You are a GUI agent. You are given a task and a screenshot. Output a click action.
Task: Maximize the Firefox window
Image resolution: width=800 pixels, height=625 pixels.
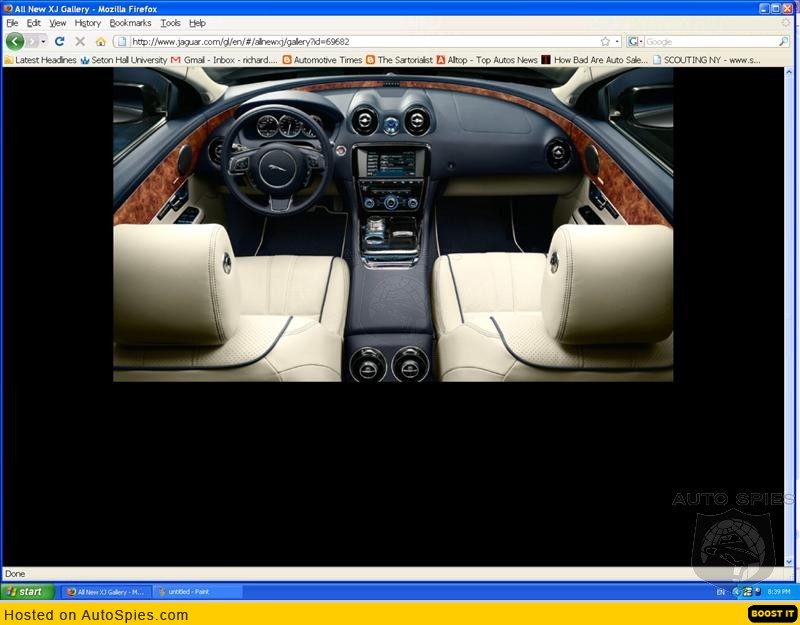776,9
